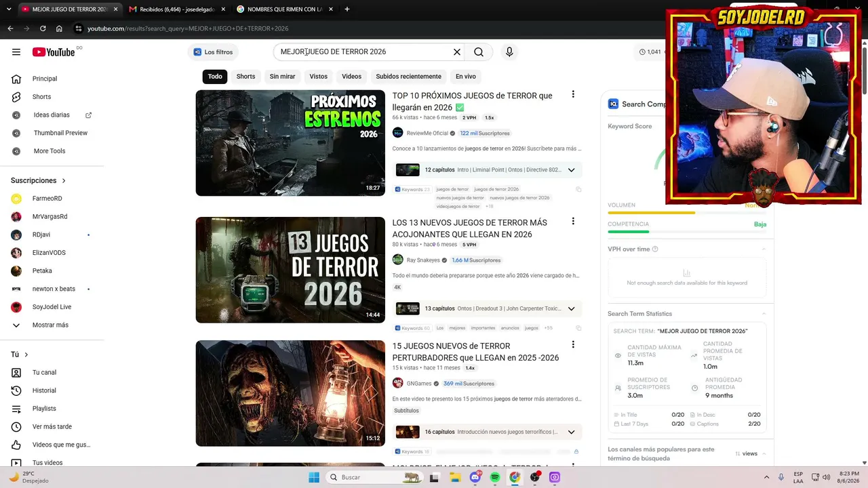Open more options for TOP 10 PRÓXIMOS video

573,95
